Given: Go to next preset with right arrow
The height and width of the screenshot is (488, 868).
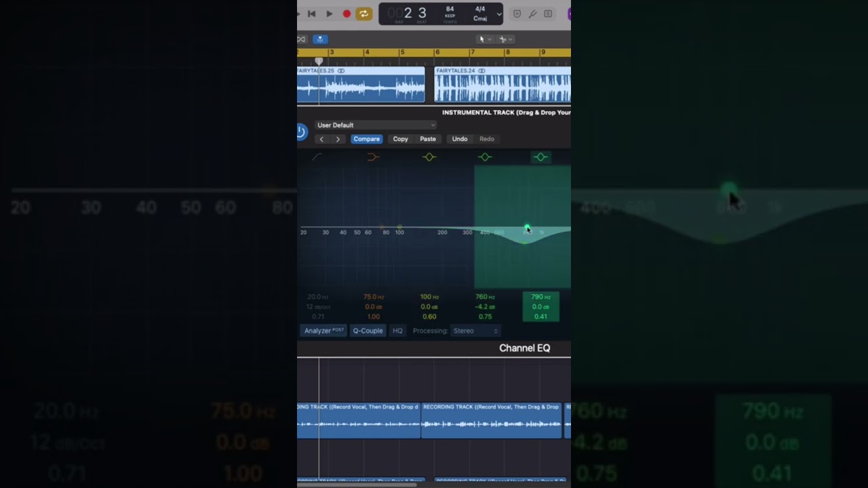Looking at the screenshot, I should [338, 139].
